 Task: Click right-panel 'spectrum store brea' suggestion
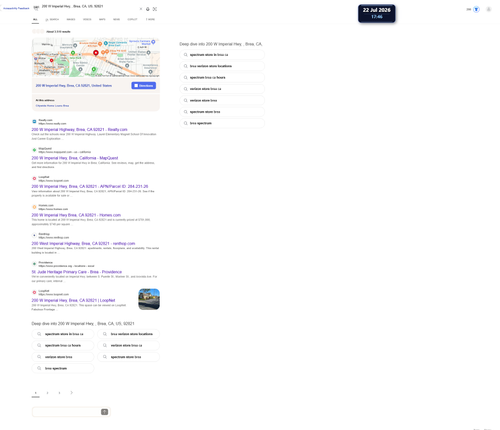tap(222, 112)
